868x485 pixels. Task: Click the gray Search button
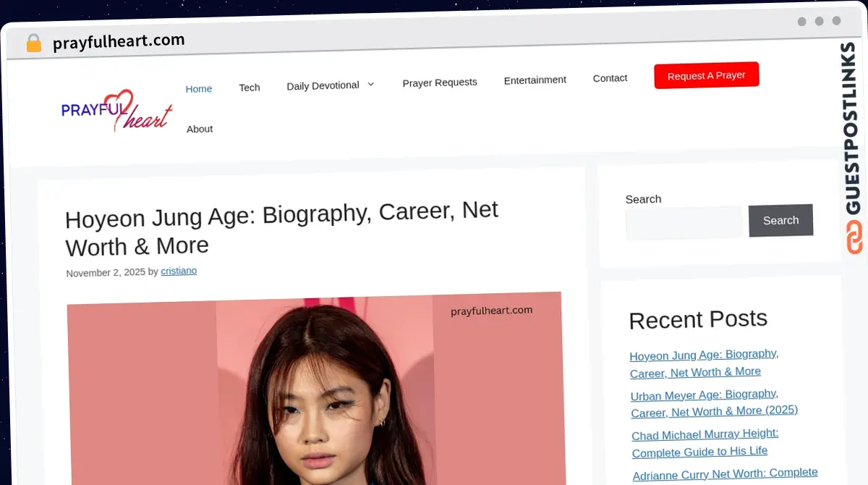[780, 220]
